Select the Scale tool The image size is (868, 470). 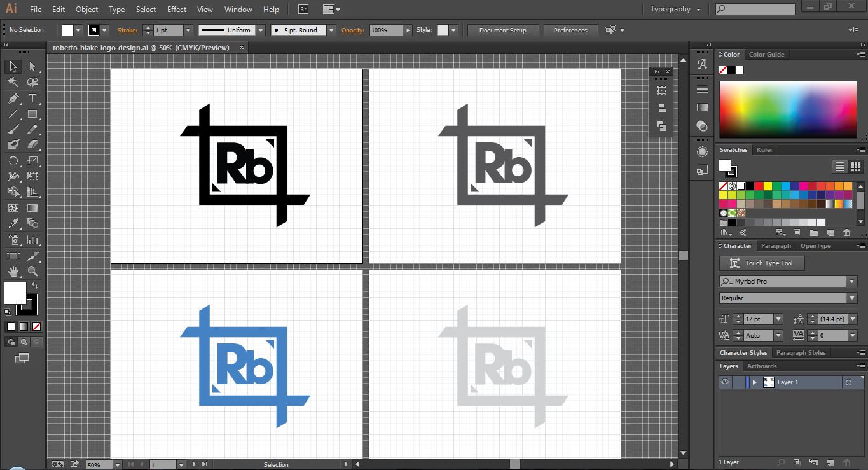point(32,161)
